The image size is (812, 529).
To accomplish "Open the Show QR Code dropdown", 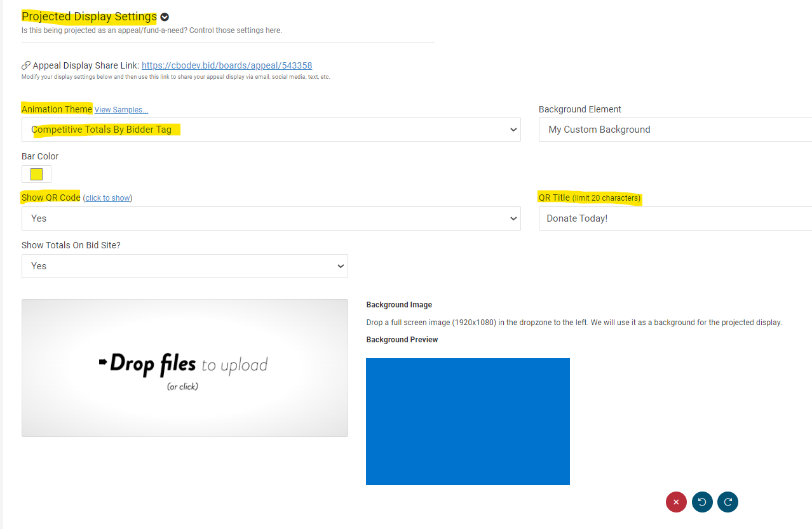I will 271,218.
